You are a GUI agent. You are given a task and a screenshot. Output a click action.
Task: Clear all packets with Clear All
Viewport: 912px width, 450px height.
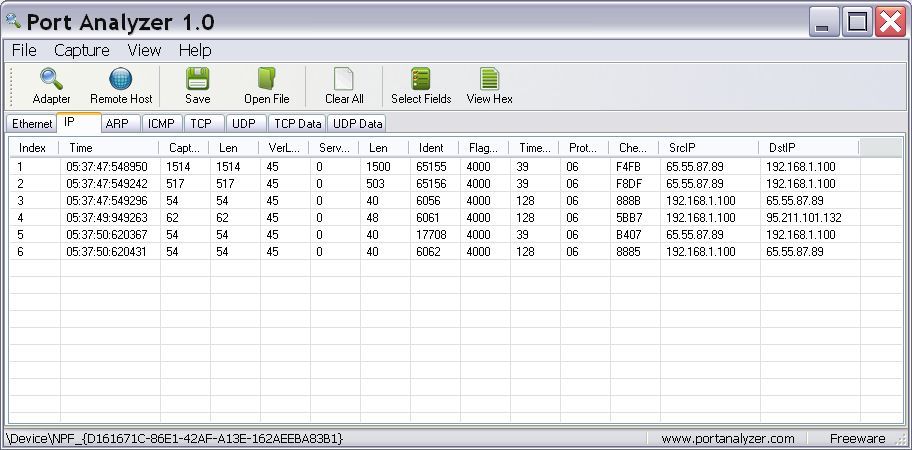[344, 86]
